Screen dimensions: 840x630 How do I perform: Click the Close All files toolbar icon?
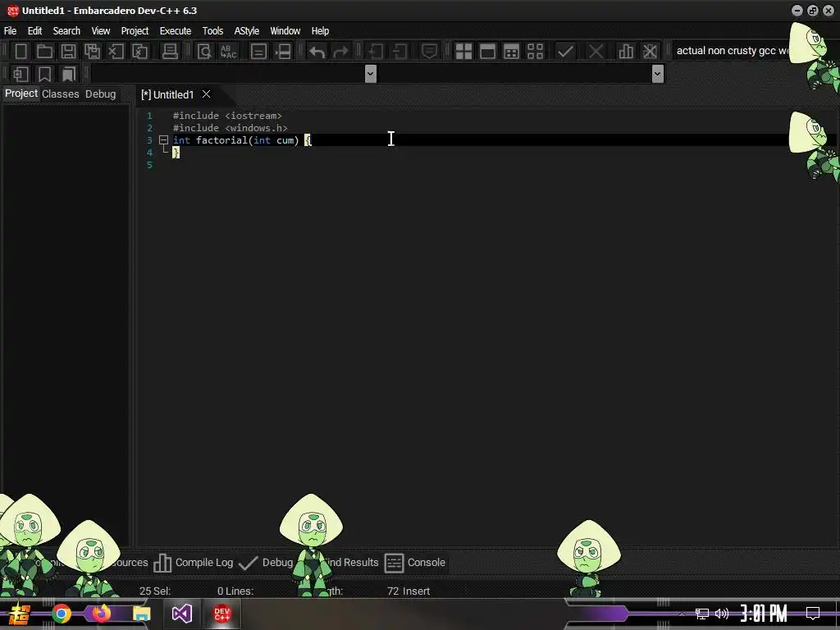pyautogui.click(x=139, y=52)
